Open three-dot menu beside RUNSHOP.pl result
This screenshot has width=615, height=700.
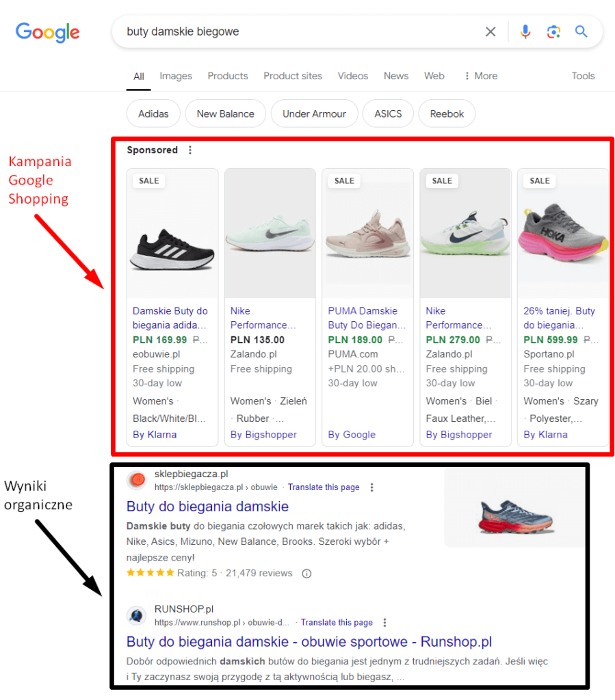click(x=384, y=622)
